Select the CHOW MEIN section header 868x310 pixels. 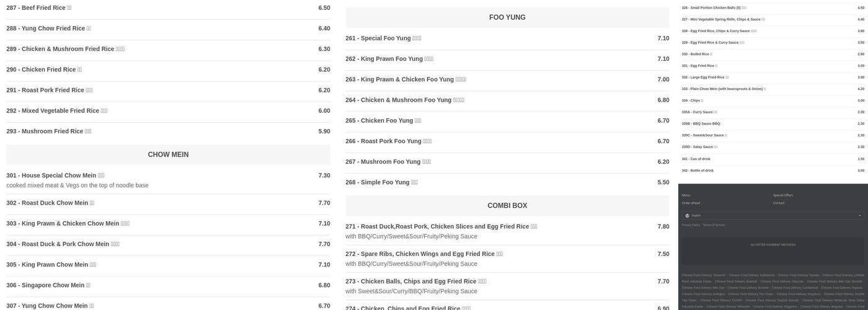point(168,154)
